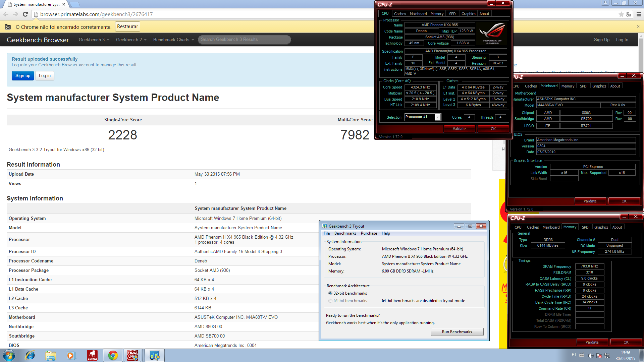644x362 pixels.
Task: Switch to Geekbench taskbar icon
Action: pos(155,355)
